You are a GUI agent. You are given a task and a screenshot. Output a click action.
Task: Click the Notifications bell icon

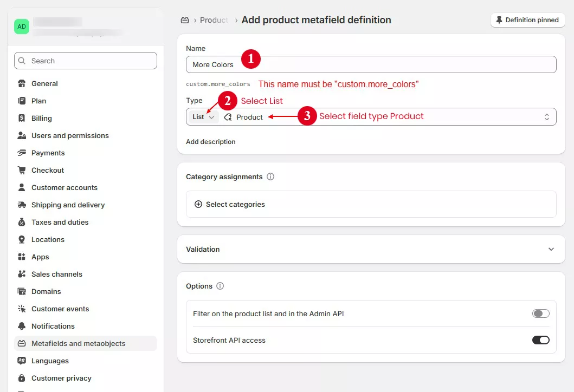point(22,326)
